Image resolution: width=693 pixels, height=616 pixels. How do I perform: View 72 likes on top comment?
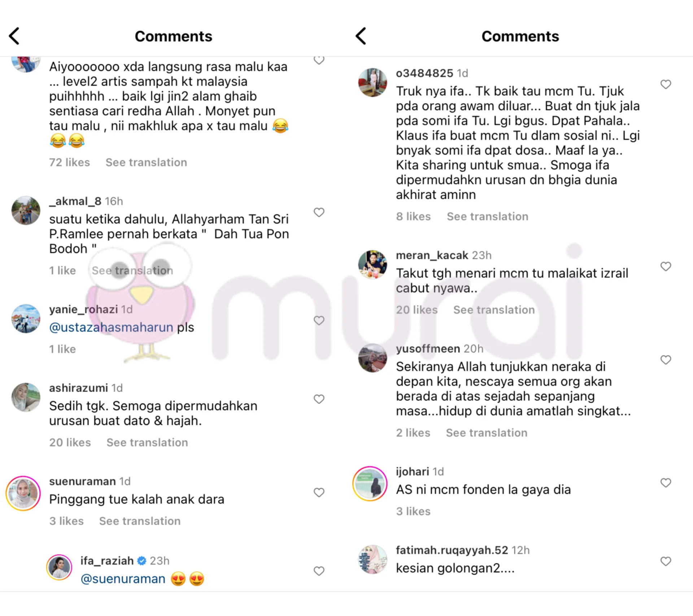(70, 162)
